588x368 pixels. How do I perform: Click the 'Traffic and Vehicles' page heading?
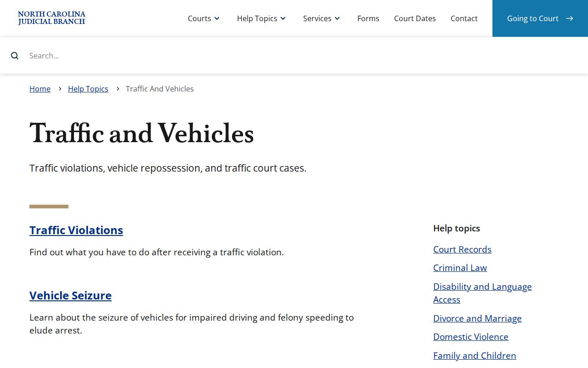(141, 134)
